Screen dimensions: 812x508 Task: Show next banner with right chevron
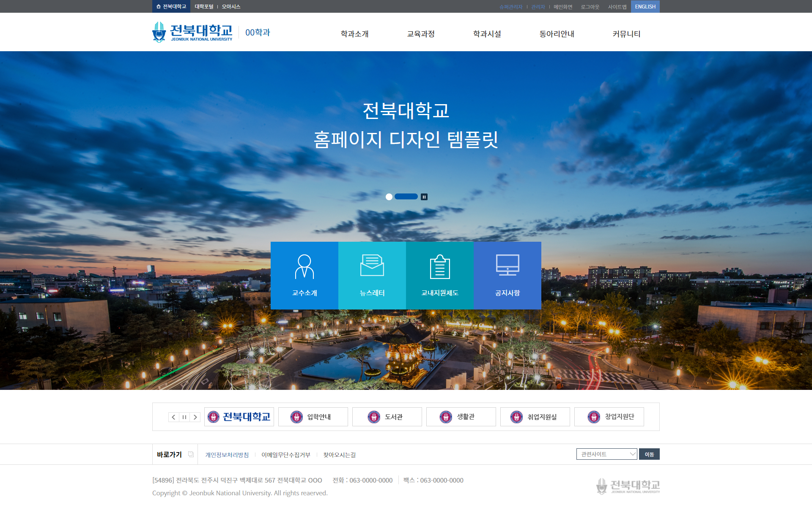(x=195, y=417)
